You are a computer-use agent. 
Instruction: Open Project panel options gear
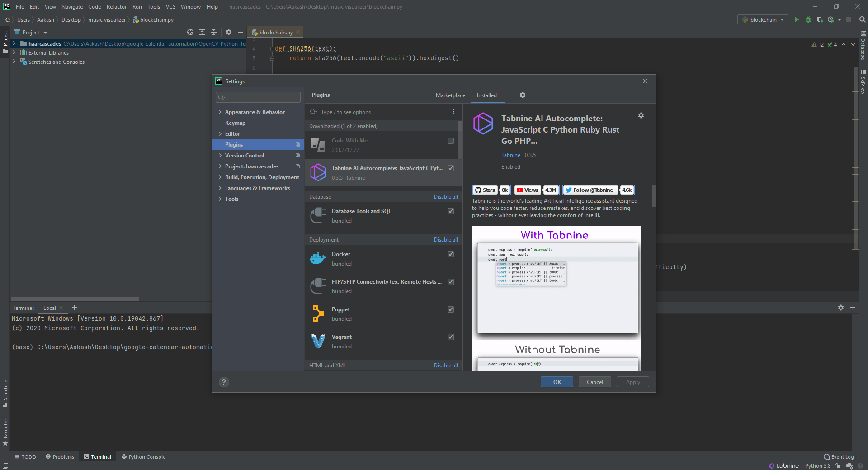[x=229, y=32]
